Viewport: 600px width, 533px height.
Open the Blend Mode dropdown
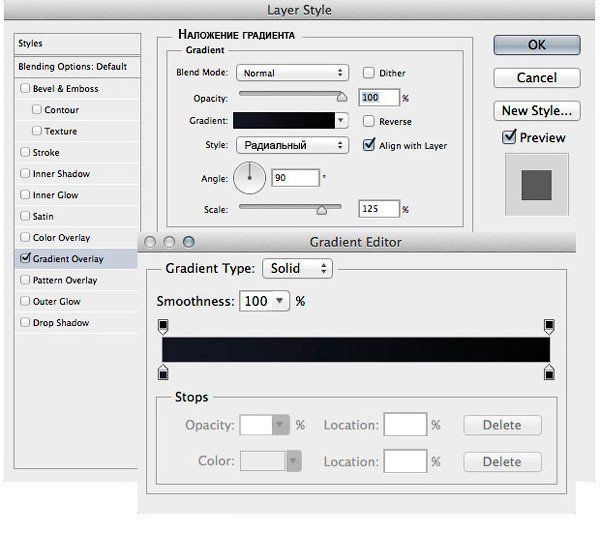coord(290,73)
